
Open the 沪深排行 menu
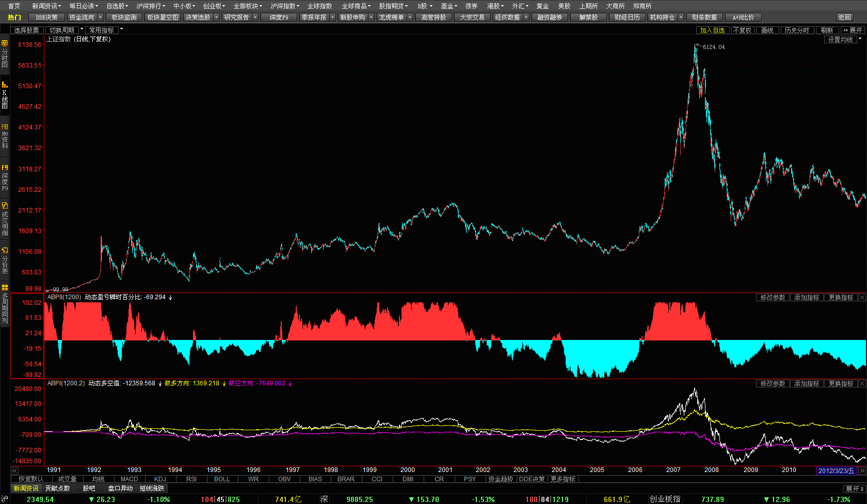pos(151,6)
